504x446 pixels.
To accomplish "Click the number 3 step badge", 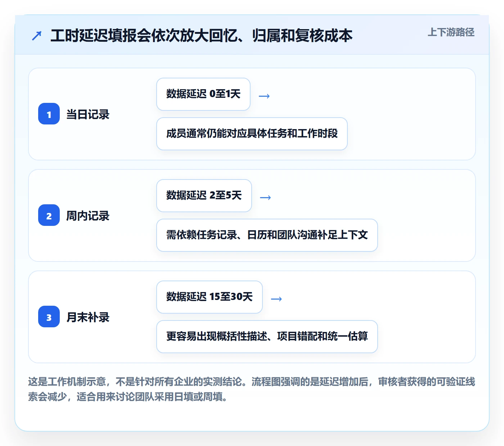I will pyautogui.click(x=49, y=317).
